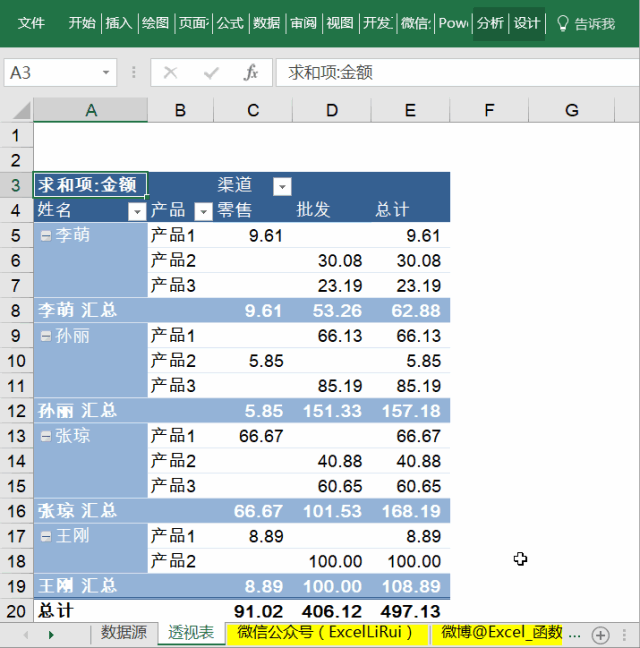Click the formula bar input showing 求和项:金额

pyautogui.click(x=450, y=73)
